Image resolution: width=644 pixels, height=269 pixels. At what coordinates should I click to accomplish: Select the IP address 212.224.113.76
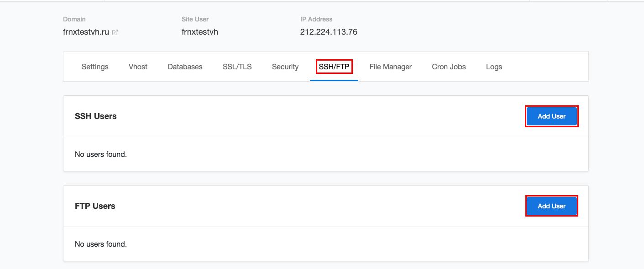click(x=329, y=32)
